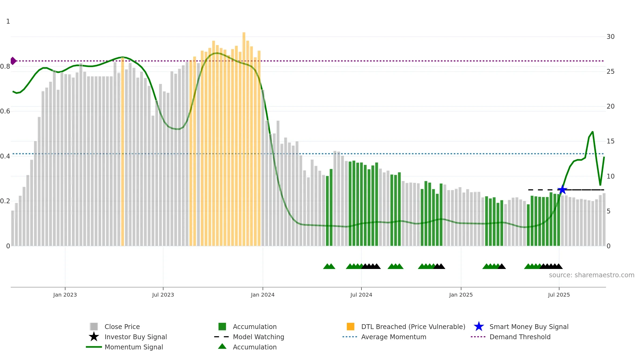This screenshot has width=644, height=362.
Task: Toggle the Model Watching legend label
Action: tap(258, 337)
